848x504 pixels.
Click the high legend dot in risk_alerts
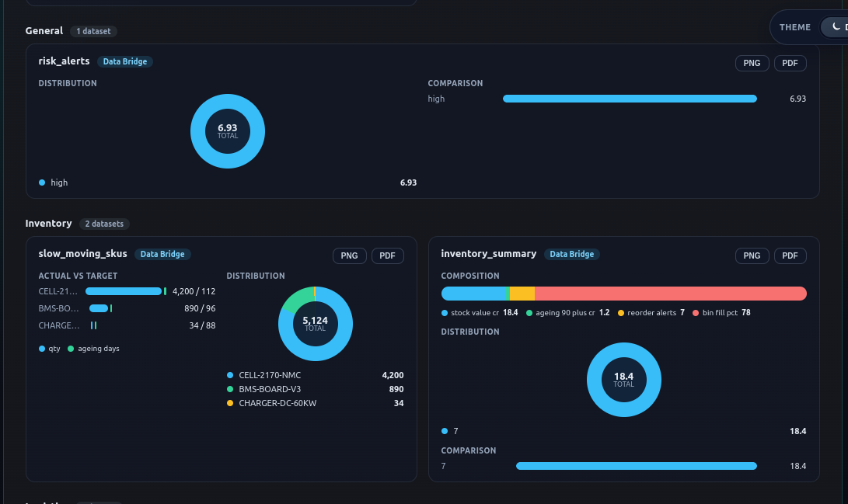coord(42,182)
